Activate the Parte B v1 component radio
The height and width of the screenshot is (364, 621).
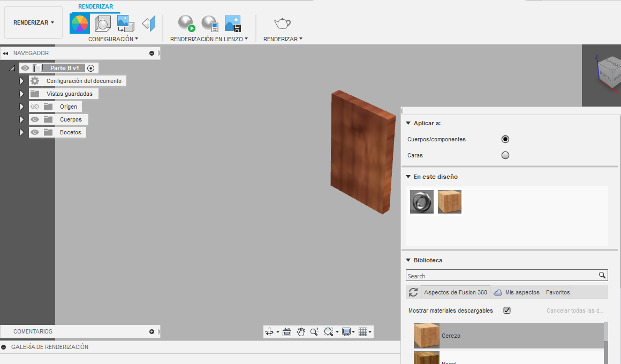90,68
